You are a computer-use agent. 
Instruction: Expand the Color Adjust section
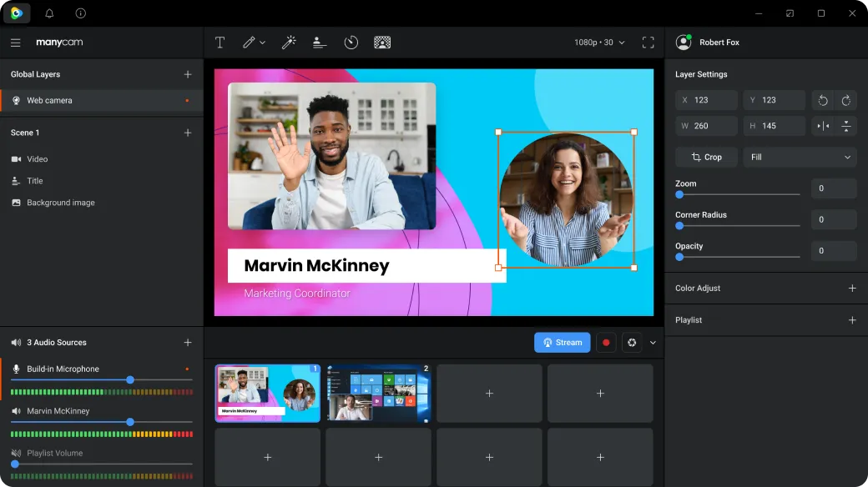[x=852, y=288]
